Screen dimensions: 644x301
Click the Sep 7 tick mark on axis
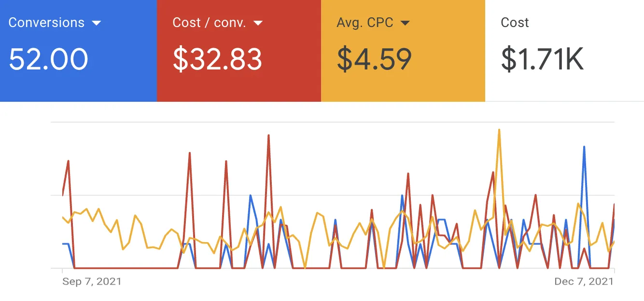click(63, 271)
